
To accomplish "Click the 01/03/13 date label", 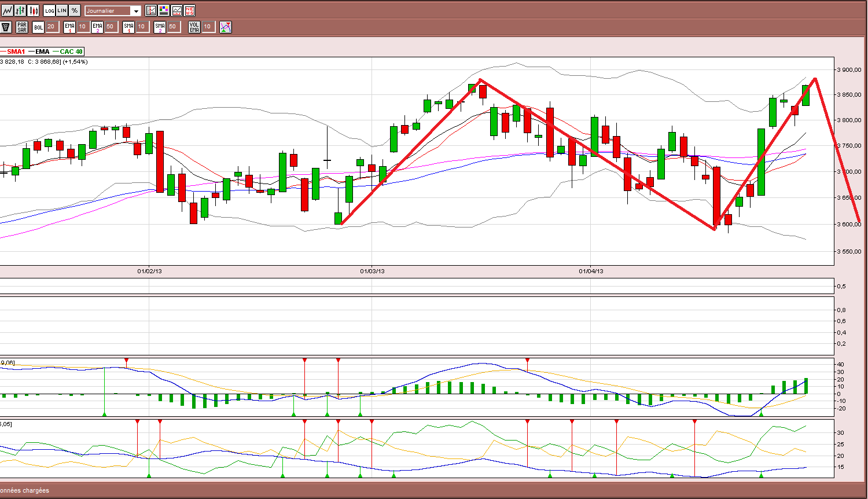I will click(x=372, y=271).
